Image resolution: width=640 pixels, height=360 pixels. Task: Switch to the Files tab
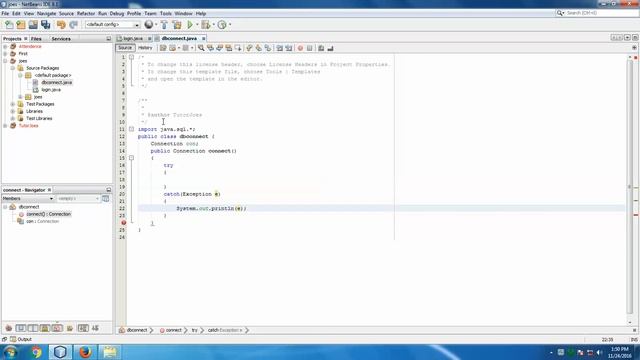point(36,39)
